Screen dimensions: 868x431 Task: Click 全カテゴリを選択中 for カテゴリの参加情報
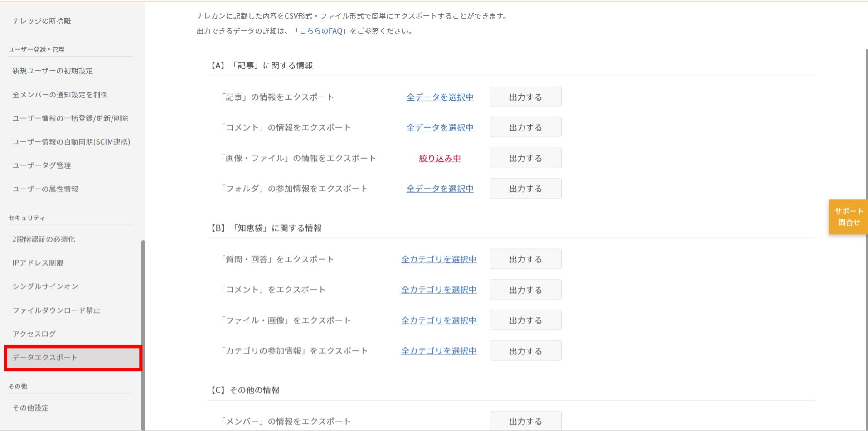pyautogui.click(x=439, y=351)
